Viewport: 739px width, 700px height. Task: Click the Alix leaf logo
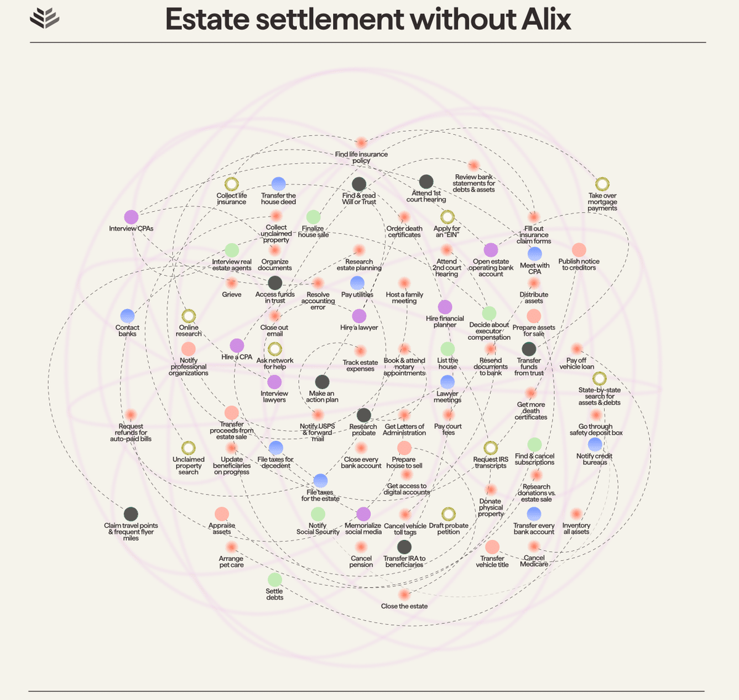tap(44, 18)
